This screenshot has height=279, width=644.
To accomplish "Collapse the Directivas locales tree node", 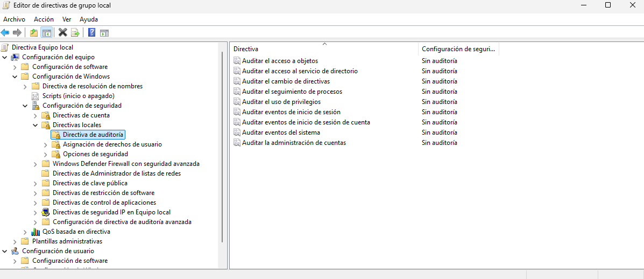I will point(36,125).
